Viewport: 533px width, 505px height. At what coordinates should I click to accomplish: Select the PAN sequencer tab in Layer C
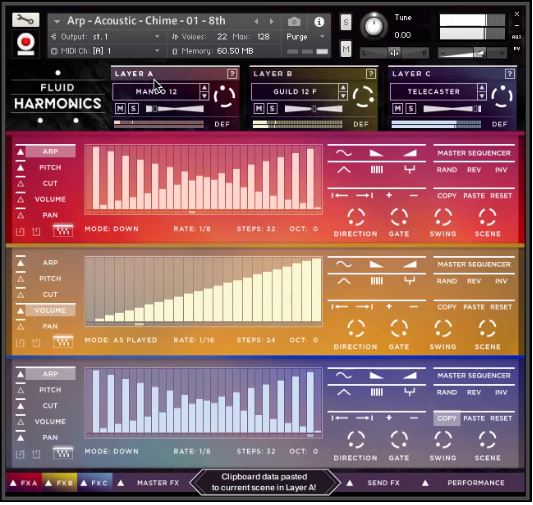pos(50,437)
